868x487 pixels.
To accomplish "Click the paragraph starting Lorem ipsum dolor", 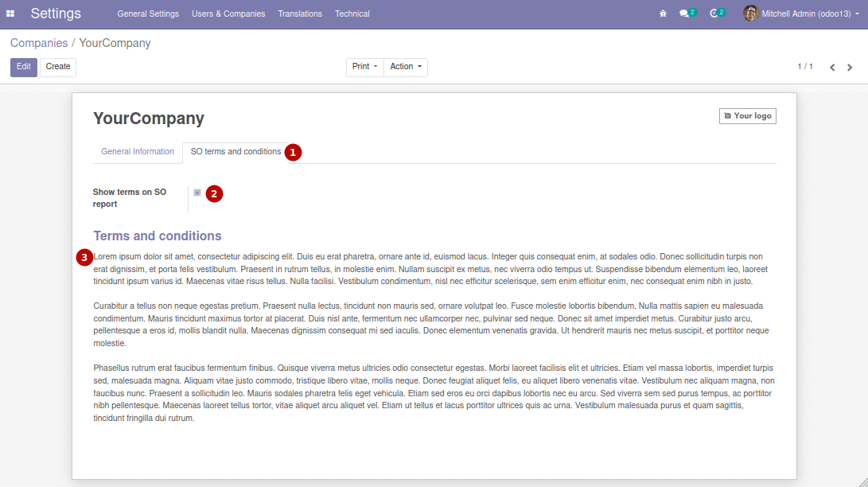I will click(x=430, y=269).
